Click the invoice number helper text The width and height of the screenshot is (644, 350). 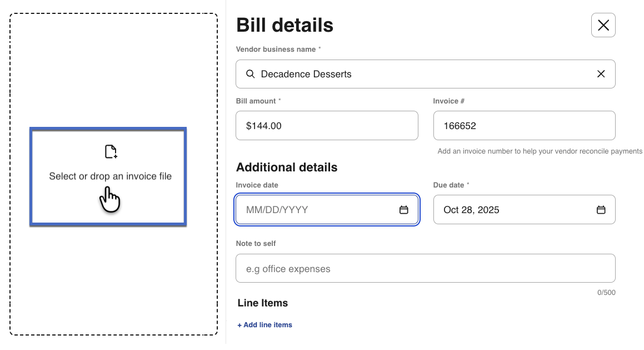[539, 151]
